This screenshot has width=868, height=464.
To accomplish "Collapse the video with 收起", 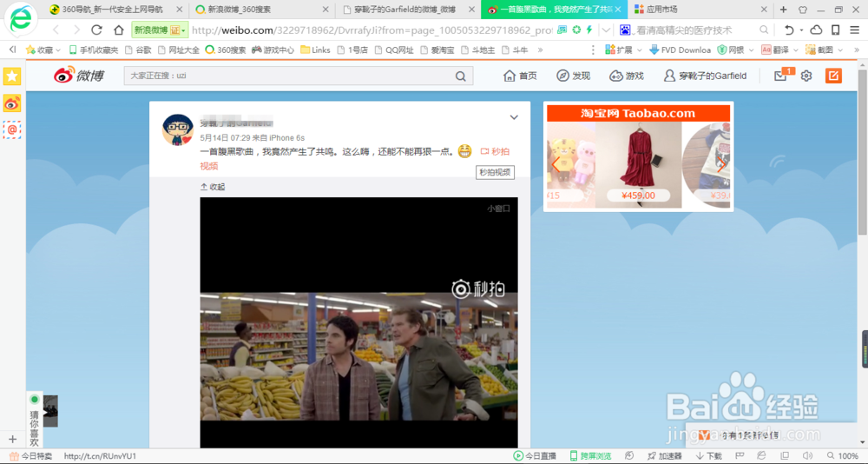I will [x=213, y=187].
